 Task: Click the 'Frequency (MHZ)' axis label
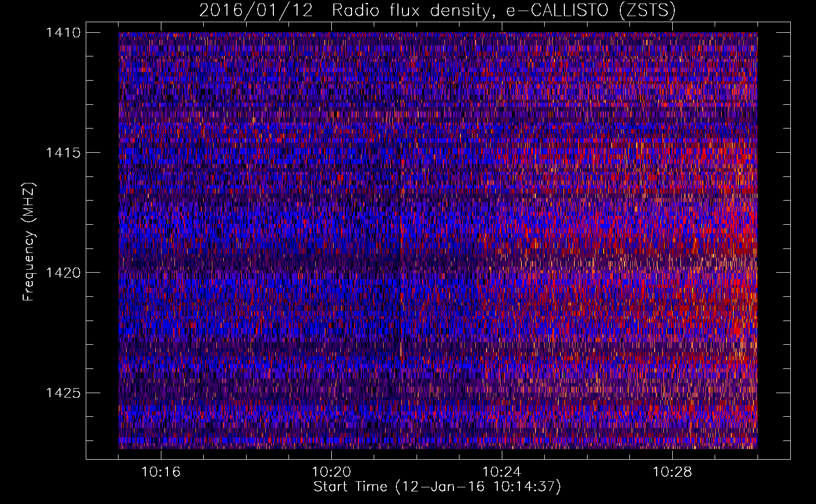29,242
